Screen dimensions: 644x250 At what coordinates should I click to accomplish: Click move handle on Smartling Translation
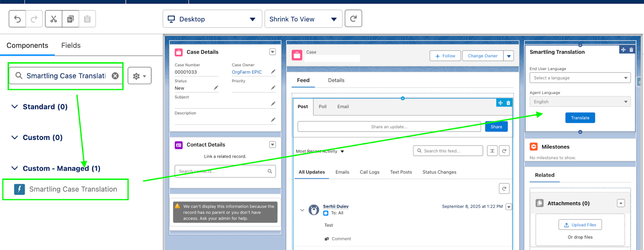(x=623, y=50)
